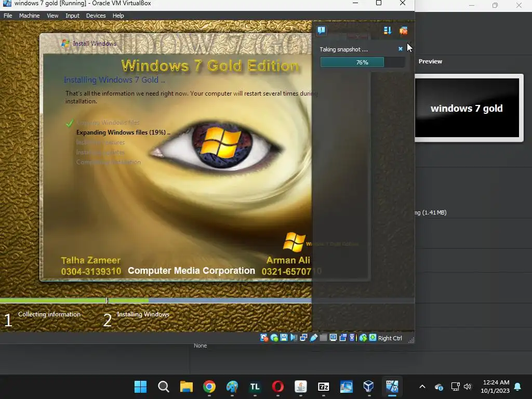
Task: Click the hard disk activity status icon
Action: coord(264,338)
